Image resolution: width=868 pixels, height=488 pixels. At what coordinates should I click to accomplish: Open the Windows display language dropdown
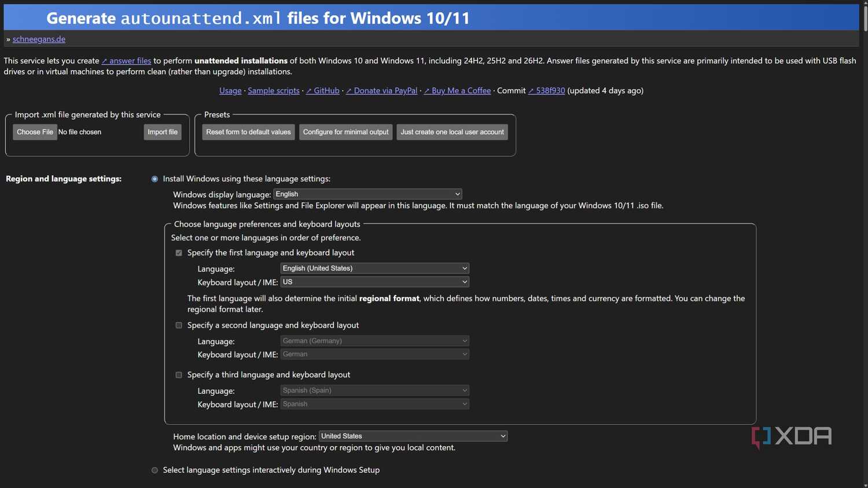[367, 194]
